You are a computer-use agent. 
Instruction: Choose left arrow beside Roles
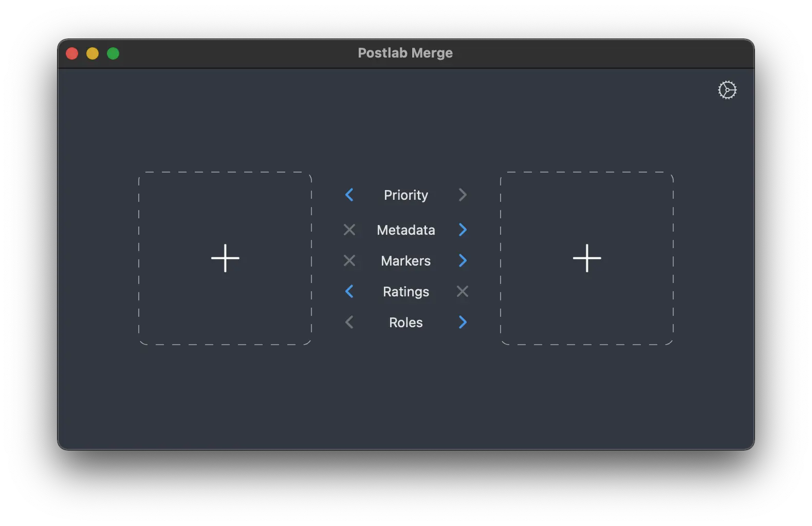[x=349, y=322]
